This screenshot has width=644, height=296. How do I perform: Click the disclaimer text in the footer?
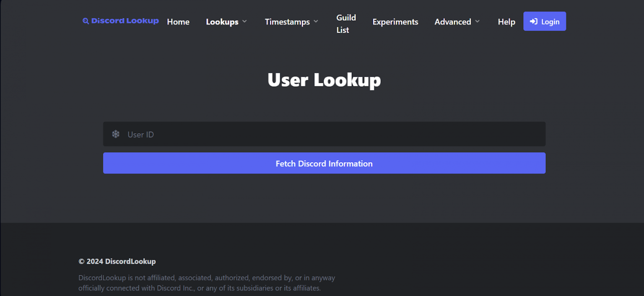[206, 283]
